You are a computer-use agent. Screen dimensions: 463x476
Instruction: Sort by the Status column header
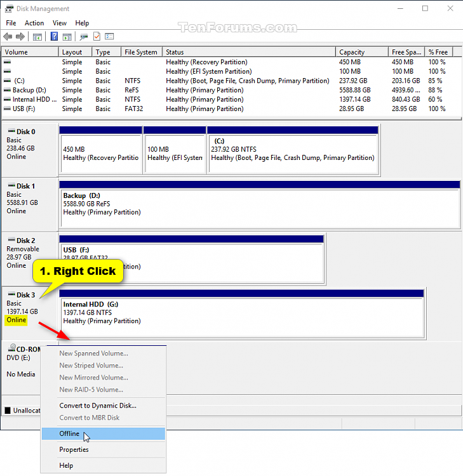[249, 52]
